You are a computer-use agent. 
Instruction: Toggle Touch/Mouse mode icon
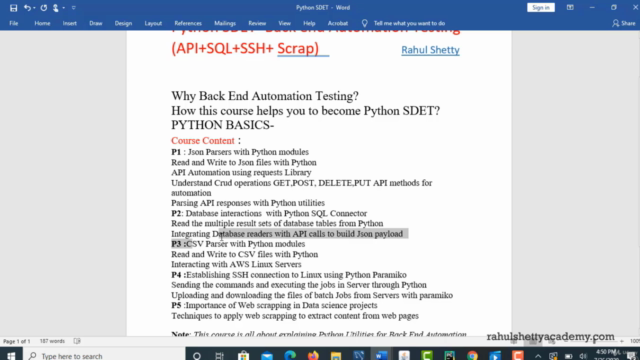pyautogui.click(x=56, y=8)
